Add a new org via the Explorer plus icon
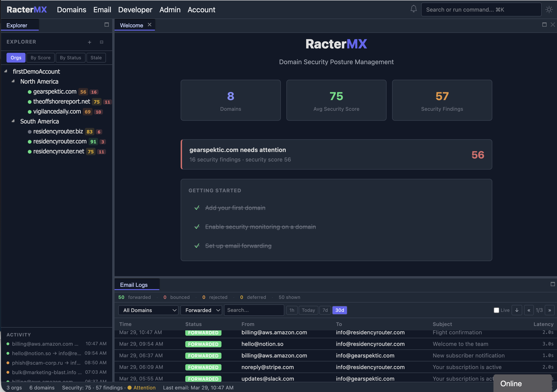557x392 pixels. click(x=90, y=42)
